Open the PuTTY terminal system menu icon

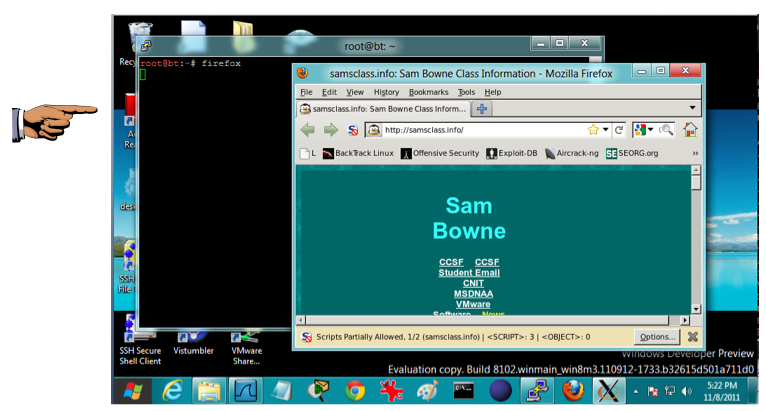146,46
